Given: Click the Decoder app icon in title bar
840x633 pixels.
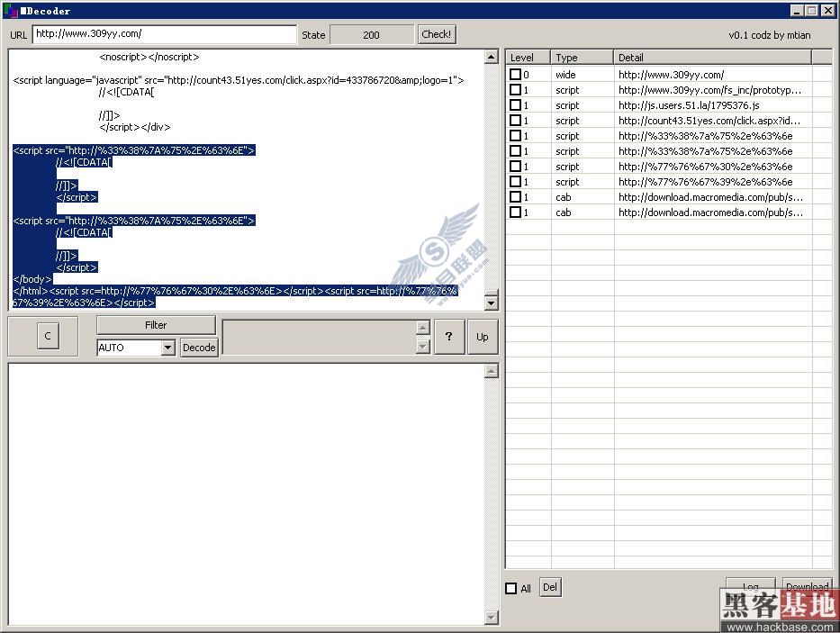Looking at the screenshot, I should tap(10, 10).
